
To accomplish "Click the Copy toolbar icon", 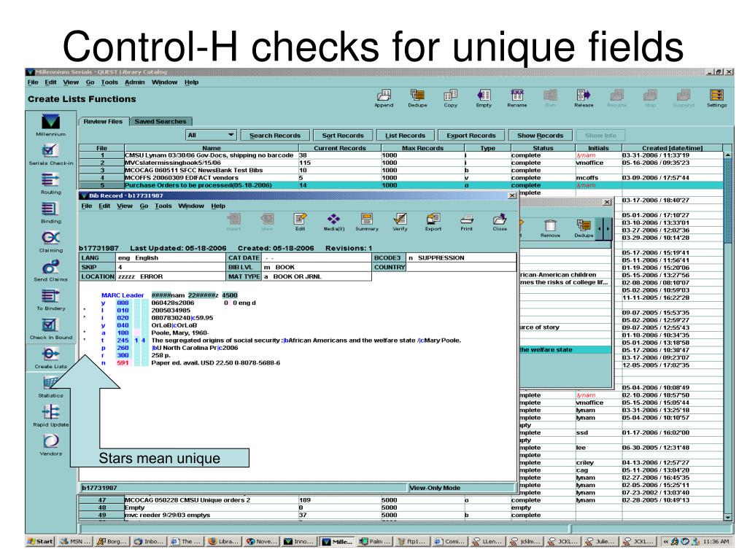I will tap(451, 98).
